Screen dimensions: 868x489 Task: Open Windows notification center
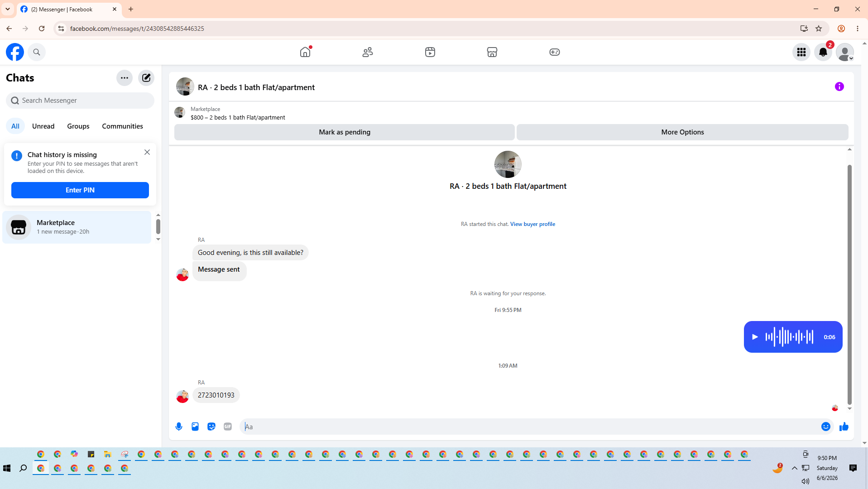[x=853, y=468]
